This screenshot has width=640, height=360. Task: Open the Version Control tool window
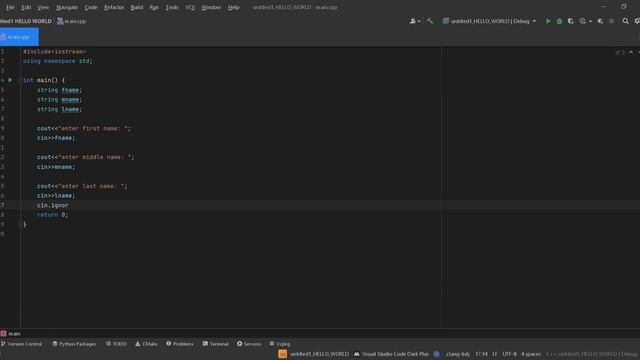pyautogui.click(x=21, y=344)
